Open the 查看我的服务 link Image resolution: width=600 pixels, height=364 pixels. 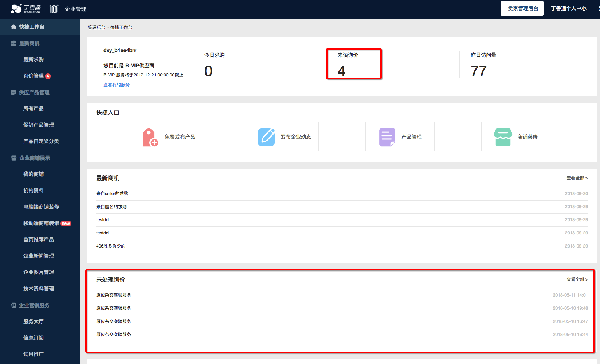pyautogui.click(x=116, y=85)
